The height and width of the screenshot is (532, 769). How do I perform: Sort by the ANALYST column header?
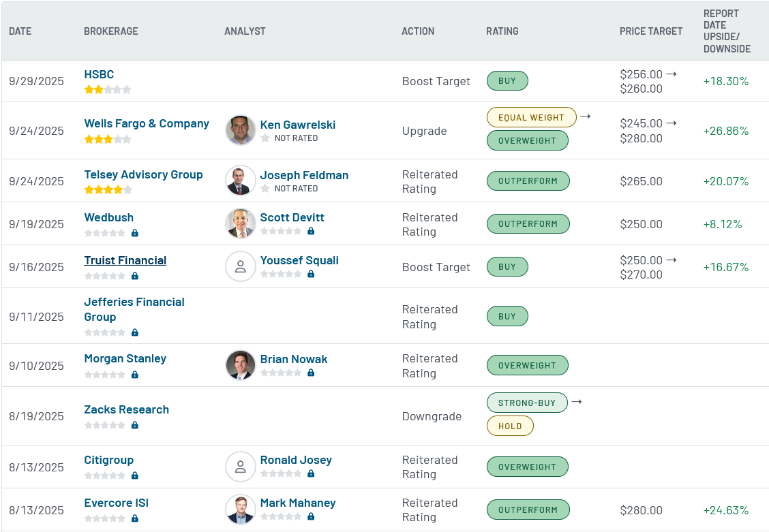pyautogui.click(x=245, y=31)
